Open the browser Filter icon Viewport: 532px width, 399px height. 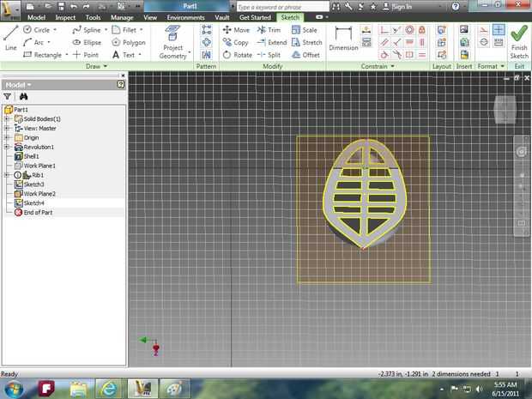pyautogui.click(x=7, y=96)
